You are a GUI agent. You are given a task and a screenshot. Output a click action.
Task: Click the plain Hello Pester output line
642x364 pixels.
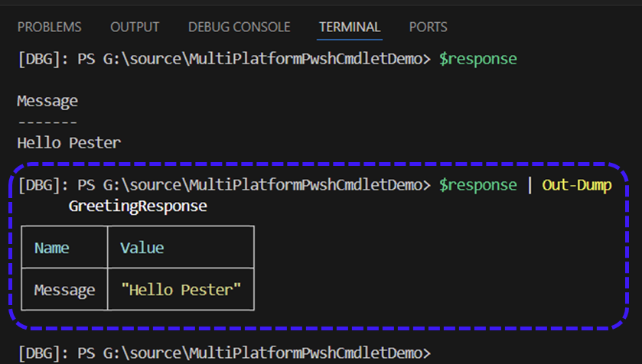pos(69,142)
